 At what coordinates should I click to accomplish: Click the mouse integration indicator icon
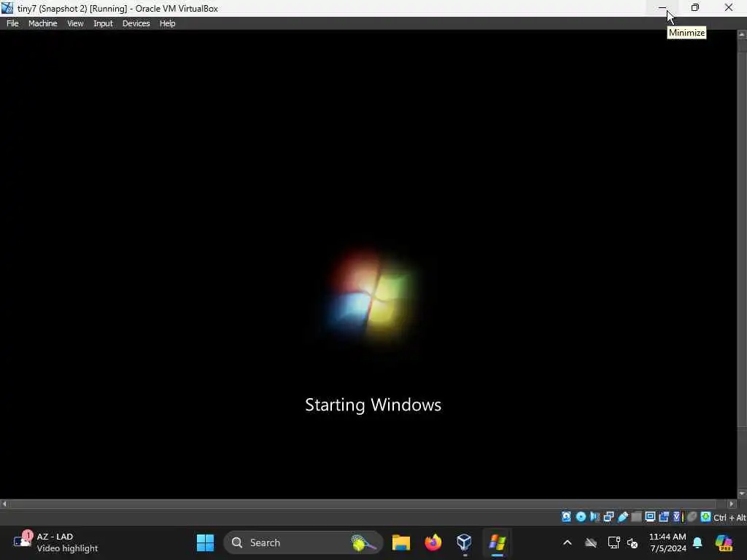(x=692, y=517)
